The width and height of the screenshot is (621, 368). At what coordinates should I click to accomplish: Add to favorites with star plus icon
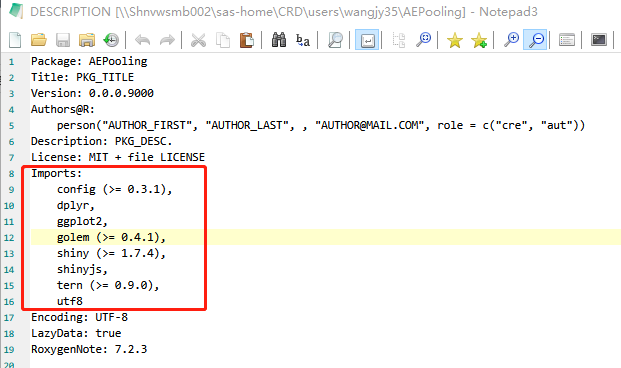click(x=479, y=40)
